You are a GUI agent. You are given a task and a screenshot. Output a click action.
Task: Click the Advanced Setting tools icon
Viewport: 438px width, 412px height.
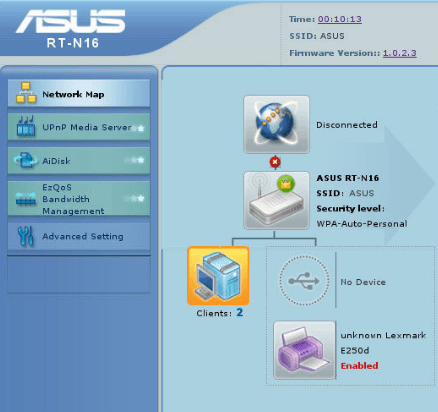tap(26, 236)
